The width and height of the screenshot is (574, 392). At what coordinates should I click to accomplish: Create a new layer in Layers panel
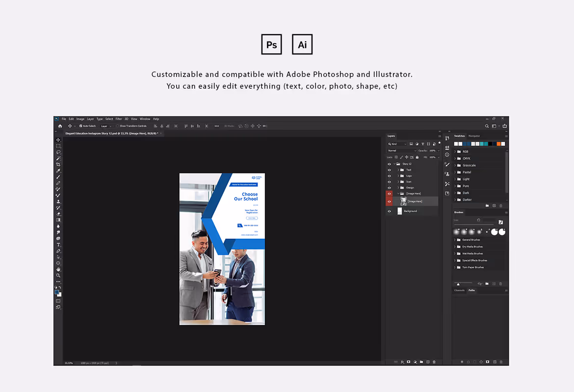(428, 362)
